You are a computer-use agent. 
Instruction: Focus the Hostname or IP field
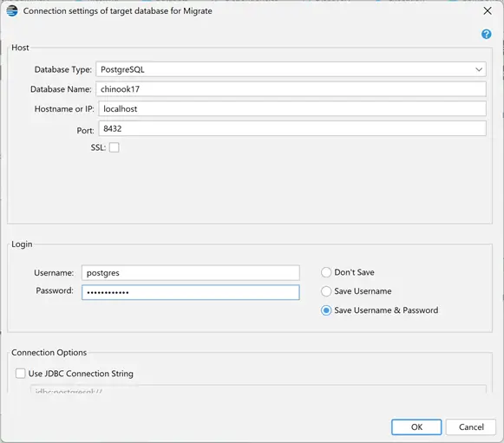[292, 109]
